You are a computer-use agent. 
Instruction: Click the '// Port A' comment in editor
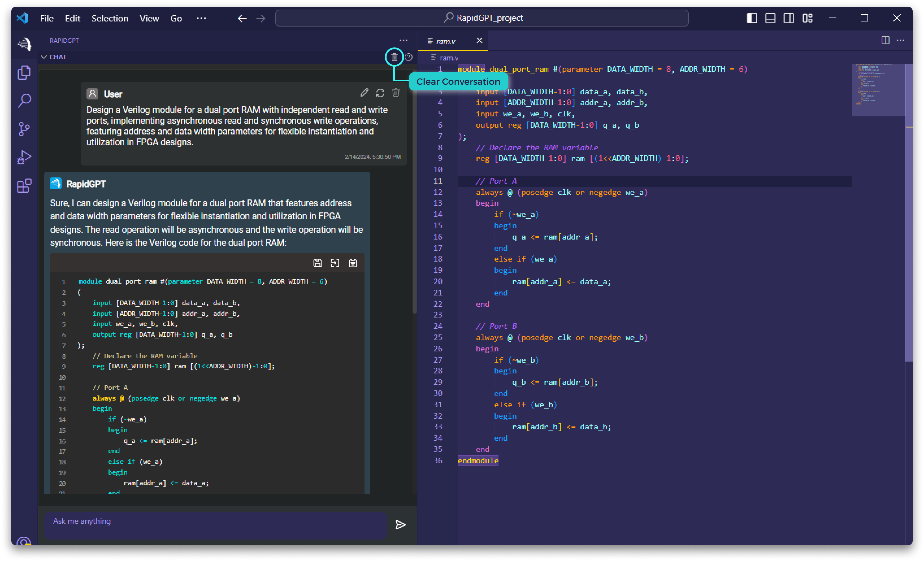tap(496, 181)
